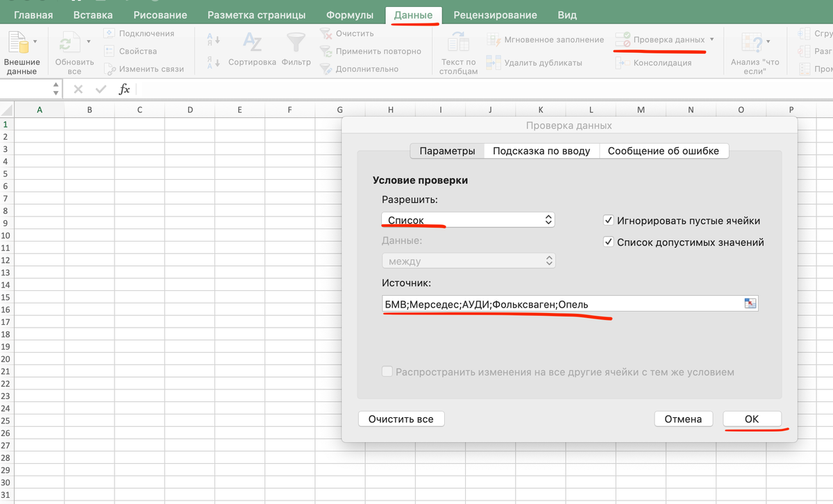Select the Данные ribbon tab

pyautogui.click(x=413, y=15)
